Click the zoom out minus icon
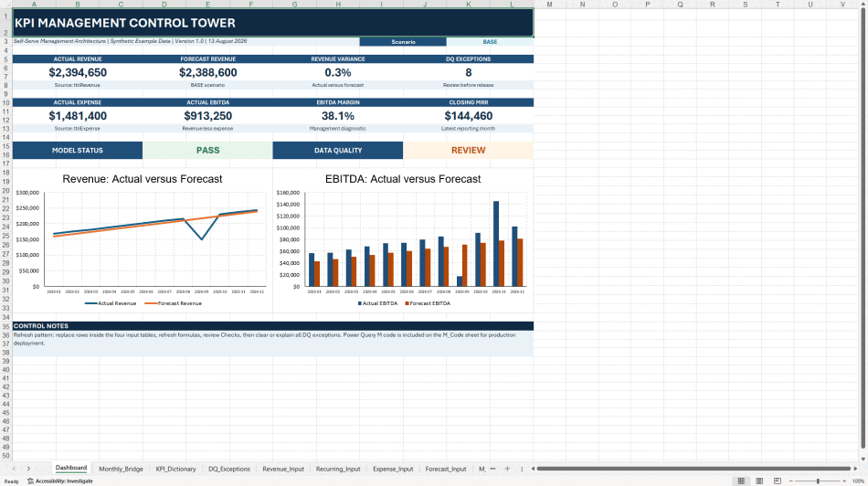 [x=790, y=481]
